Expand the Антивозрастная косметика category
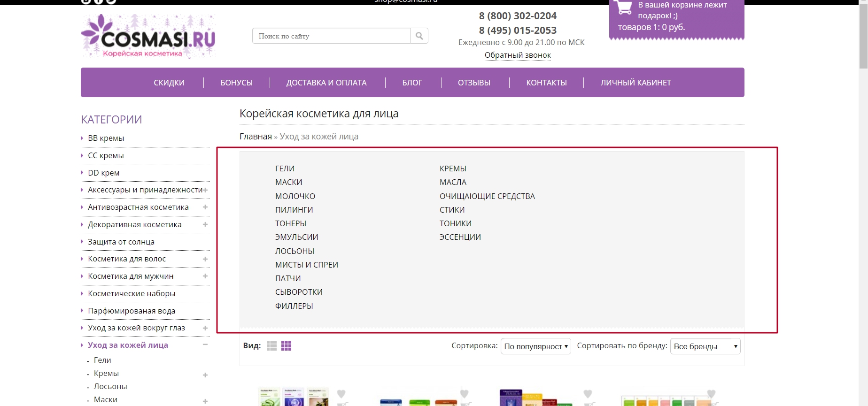This screenshot has height=406, width=868. click(205, 207)
